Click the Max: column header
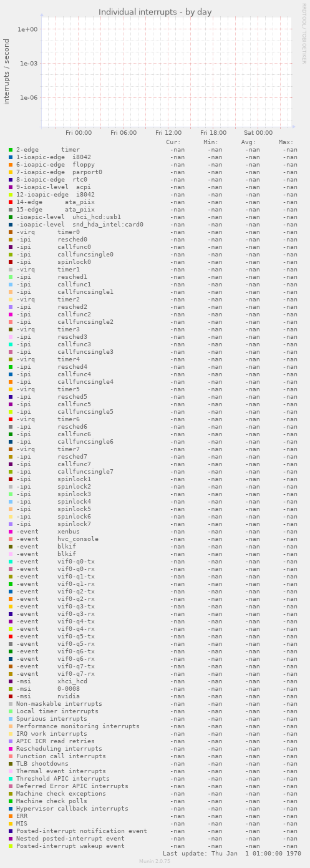310x868 pixels. (x=286, y=142)
